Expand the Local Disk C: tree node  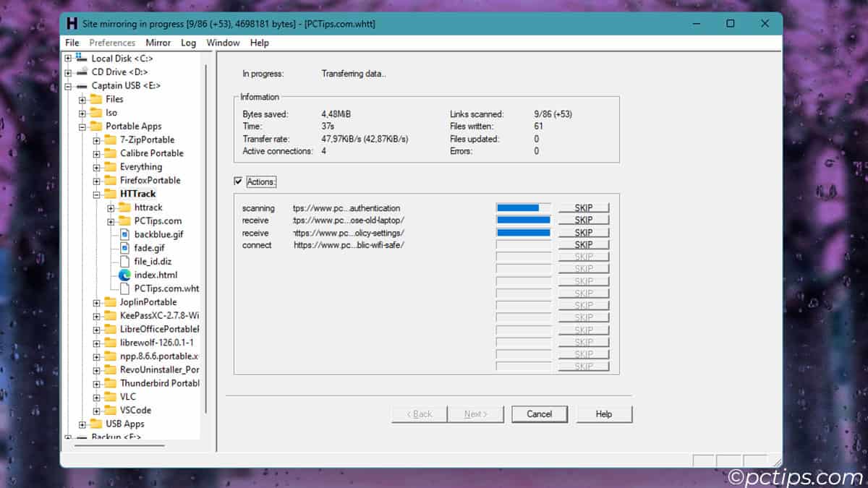[x=68, y=58]
